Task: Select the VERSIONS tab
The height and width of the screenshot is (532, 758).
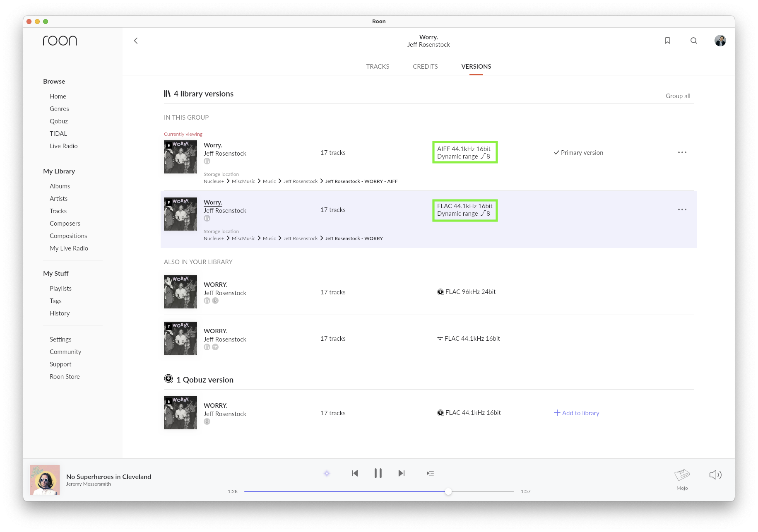Action: point(476,66)
